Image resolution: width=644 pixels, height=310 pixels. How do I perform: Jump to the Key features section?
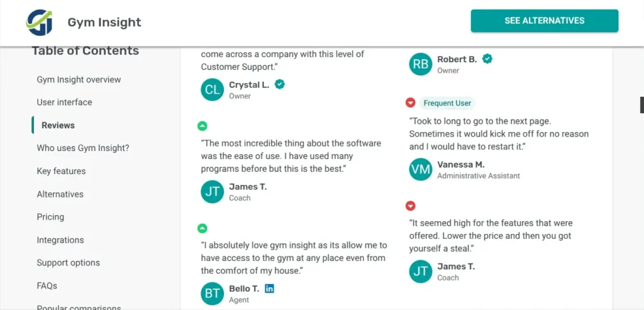point(61,171)
